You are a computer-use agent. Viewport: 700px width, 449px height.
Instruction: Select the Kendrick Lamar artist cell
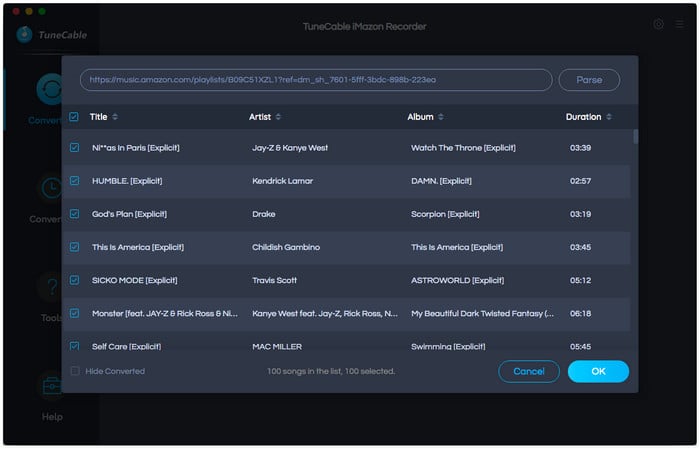[283, 181]
